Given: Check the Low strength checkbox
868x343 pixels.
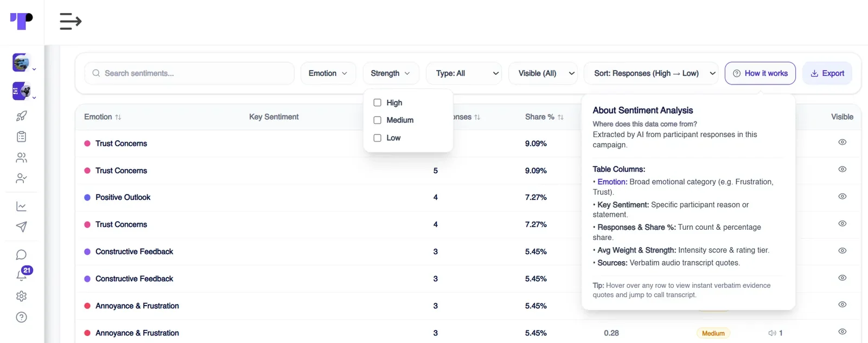Looking at the screenshot, I should click(x=378, y=138).
